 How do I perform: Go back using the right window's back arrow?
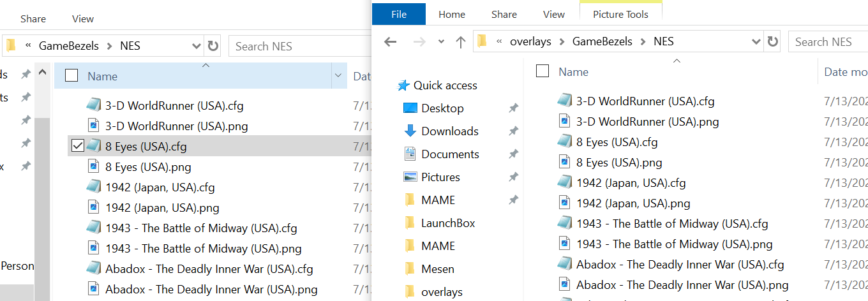[391, 42]
